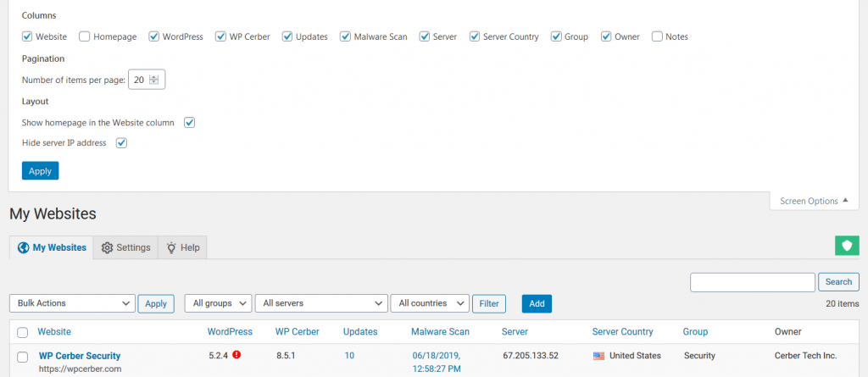Image resolution: width=868 pixels, height=377 pixels.
Task: Toggle Show homepage in the Website column
Action: coord(189,122)
